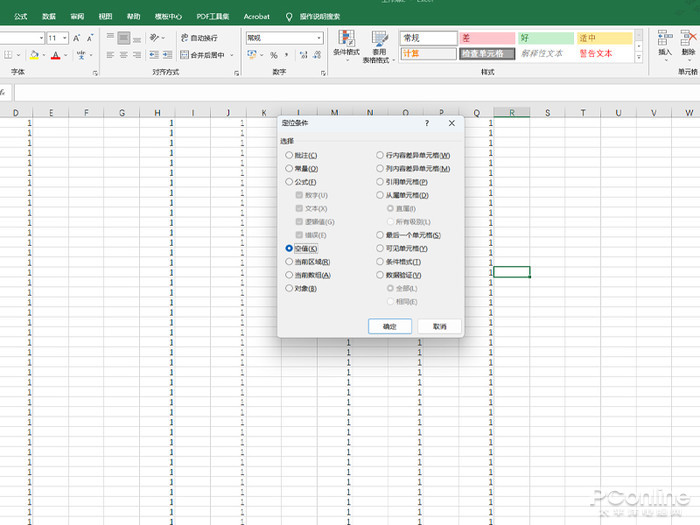Expand the font color dropdown arrow

(65, 55)
